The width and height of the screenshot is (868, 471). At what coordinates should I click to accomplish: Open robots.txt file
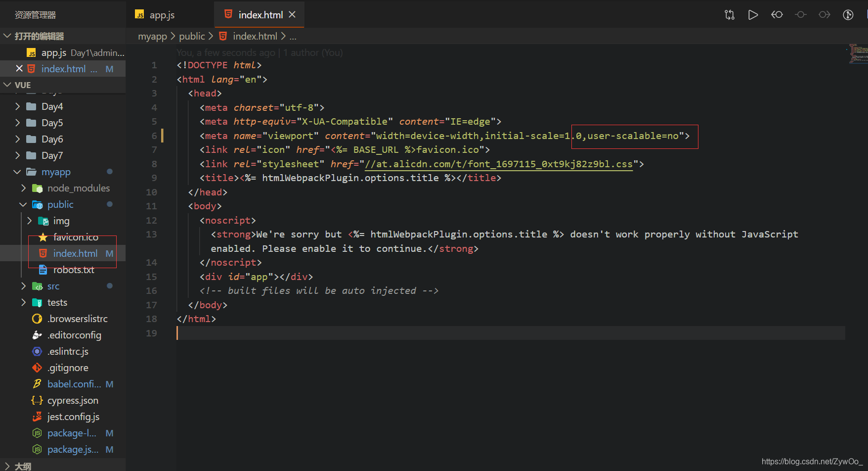(74, 270)
